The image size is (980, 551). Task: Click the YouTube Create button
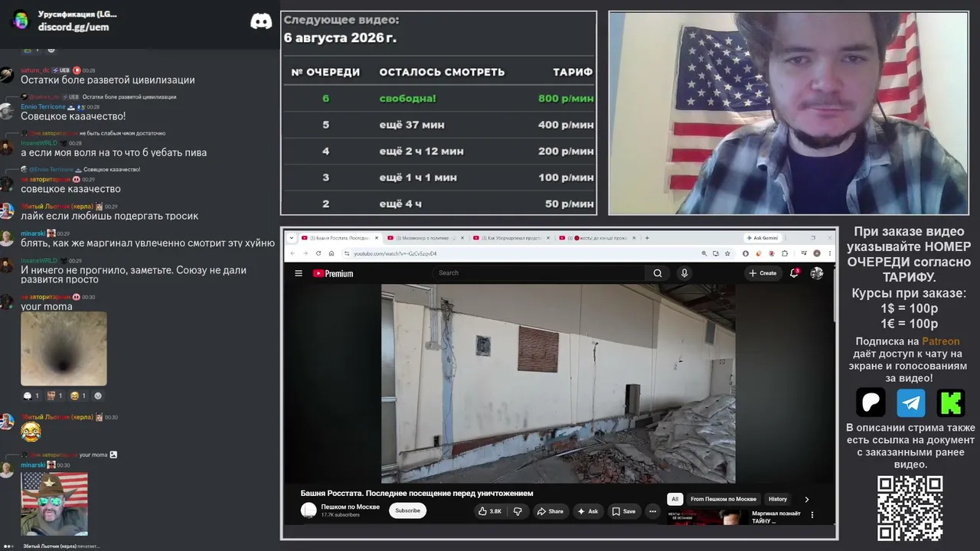[x=763, y=273]
